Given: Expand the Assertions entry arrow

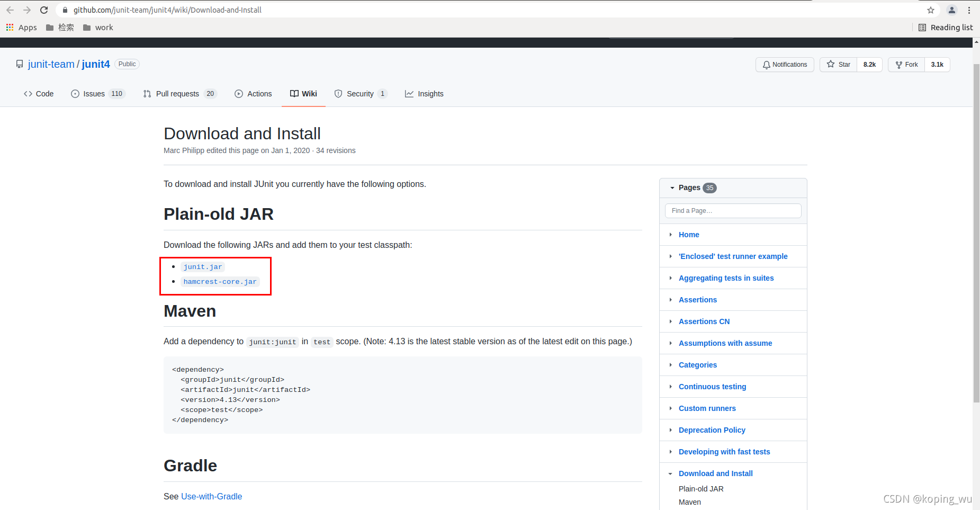Looking at the screenshot, I should (670, 300).
